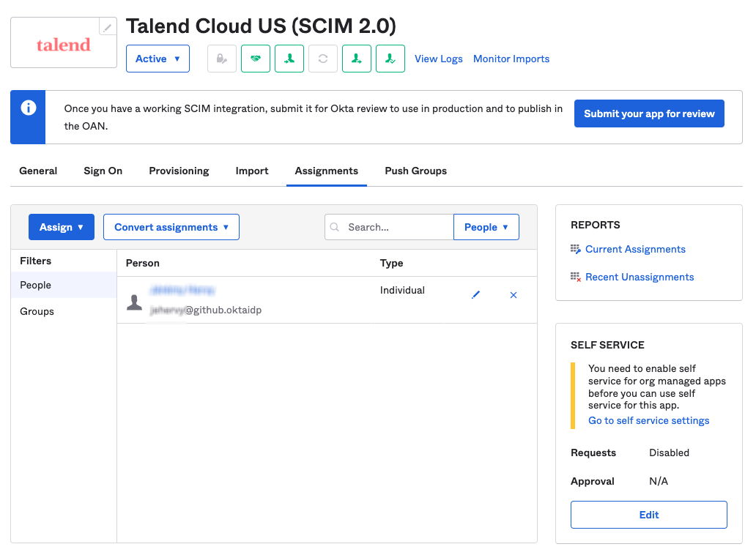Open Go to self service settings
Viewport: 756px width, 555px height.
point(648,420)
